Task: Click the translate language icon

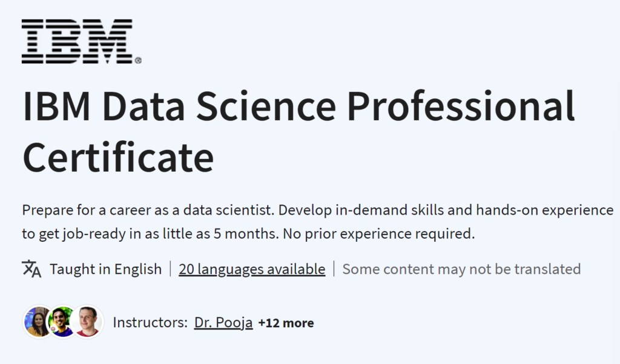Action: pos(31,268)
